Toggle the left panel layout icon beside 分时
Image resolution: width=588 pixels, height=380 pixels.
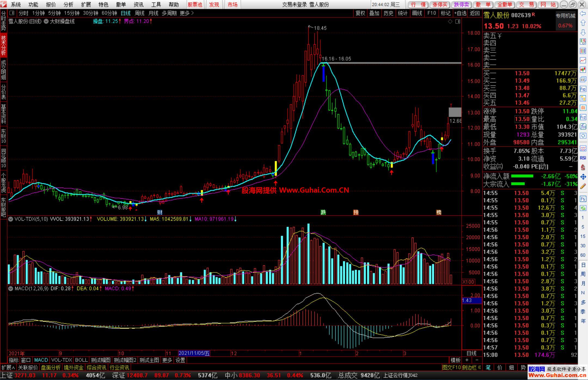point(12,13)
